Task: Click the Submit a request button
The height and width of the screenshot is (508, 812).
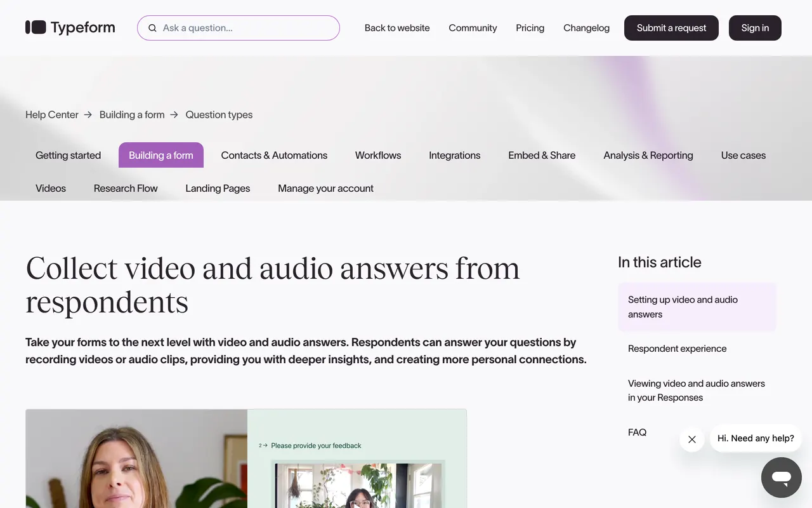Action: click(x=671, y=28)
